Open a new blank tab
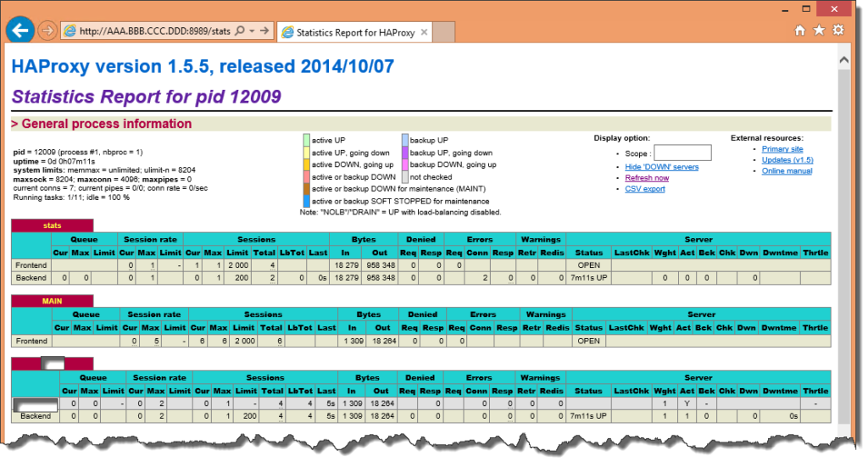 [444, 32]
